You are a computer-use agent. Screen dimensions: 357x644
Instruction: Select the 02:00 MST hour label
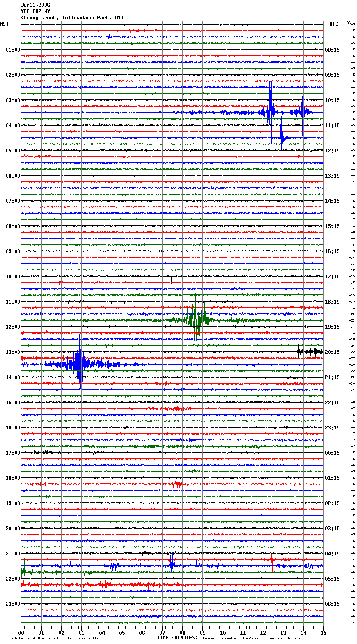pos(13,75)
